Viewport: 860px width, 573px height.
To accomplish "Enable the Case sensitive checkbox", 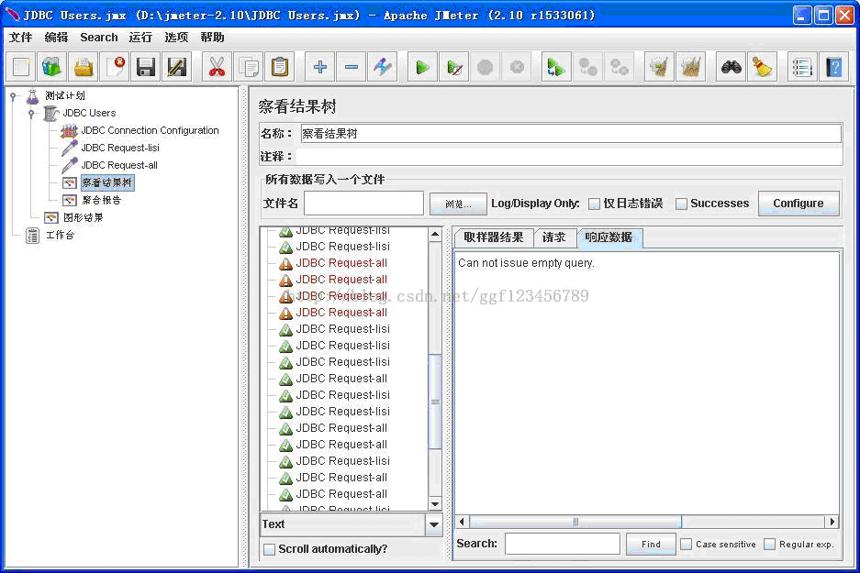I will click(x=686, y=544).
